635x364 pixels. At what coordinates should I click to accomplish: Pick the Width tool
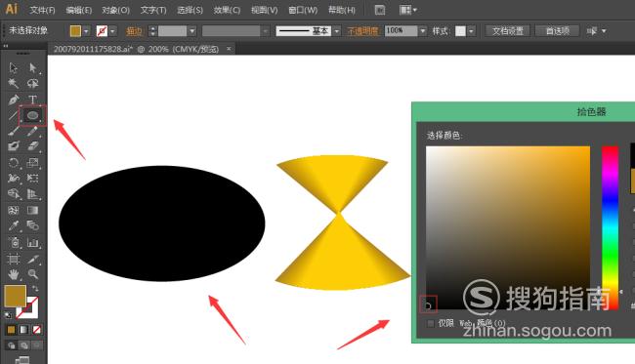point(14,179)
